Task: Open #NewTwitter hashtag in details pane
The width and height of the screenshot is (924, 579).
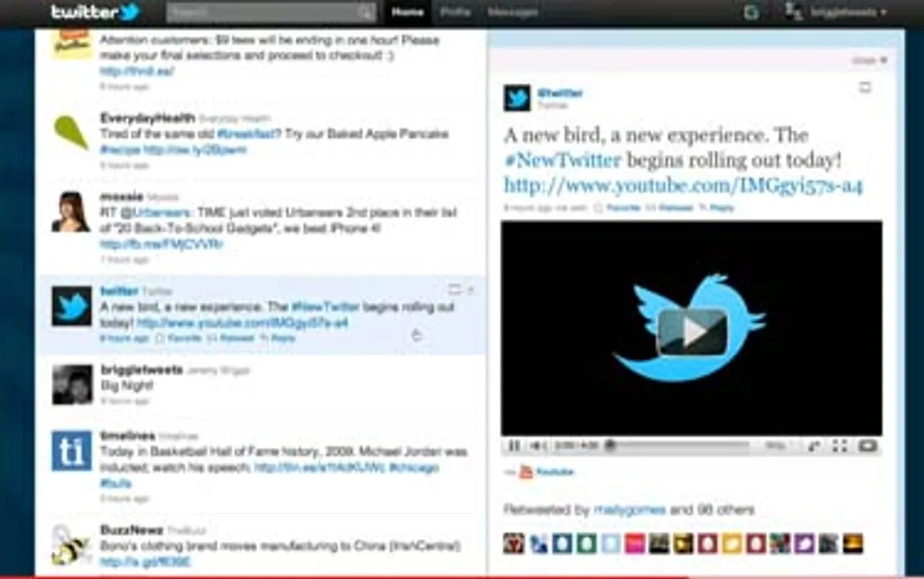Action: 562,160
